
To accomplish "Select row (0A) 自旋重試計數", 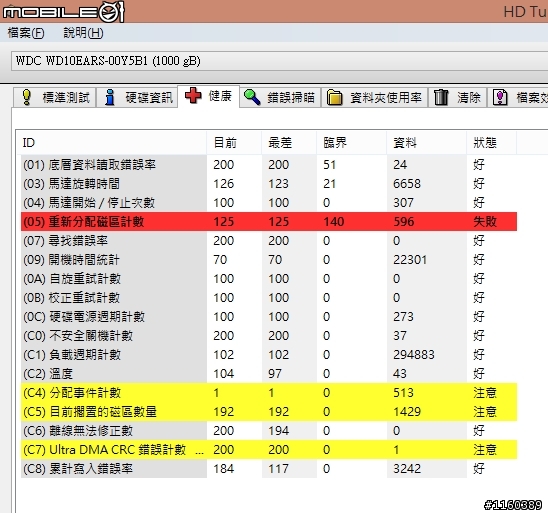I will point(269,279).
